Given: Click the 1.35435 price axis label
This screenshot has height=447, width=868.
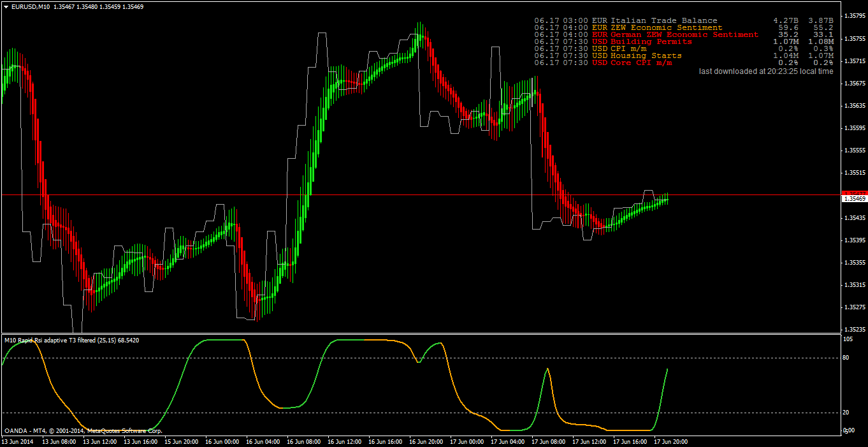Looking at the screenshot, I should pos(855,218).
